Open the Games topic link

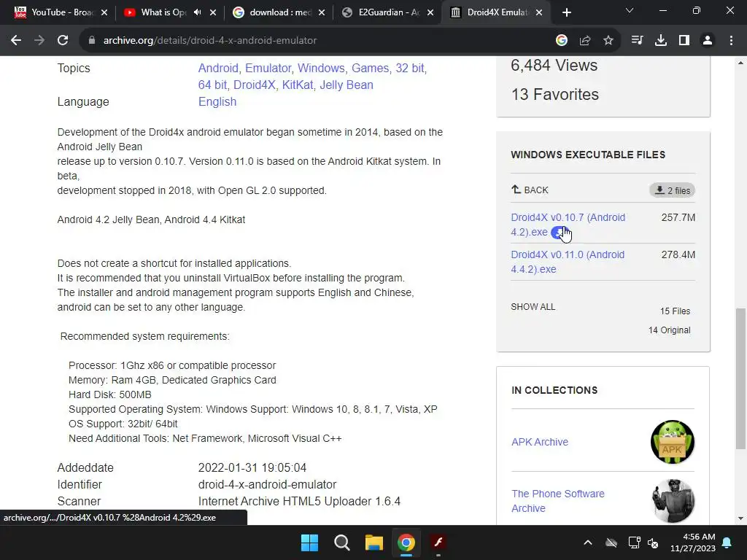tap(370, 68)
